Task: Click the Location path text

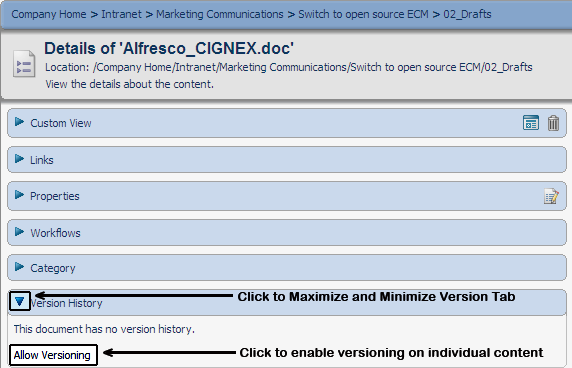Action: tap(289, 67)
